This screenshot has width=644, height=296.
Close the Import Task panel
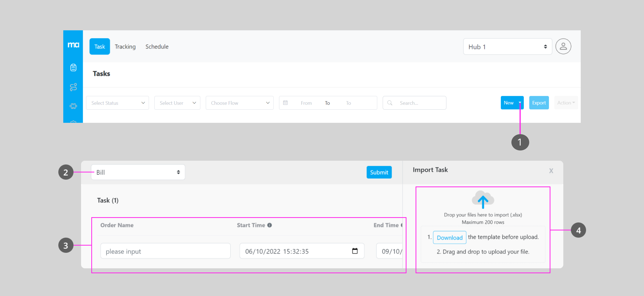551,171
